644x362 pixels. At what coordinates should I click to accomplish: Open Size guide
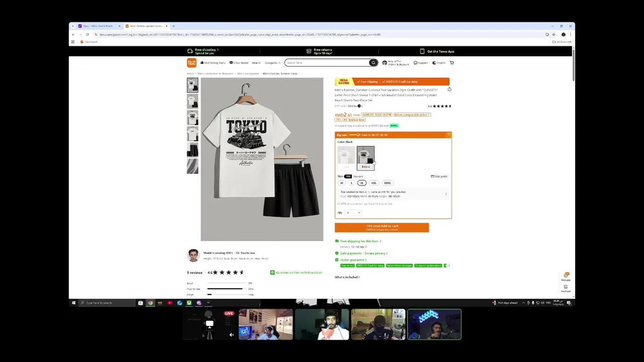tap(439, 176)
